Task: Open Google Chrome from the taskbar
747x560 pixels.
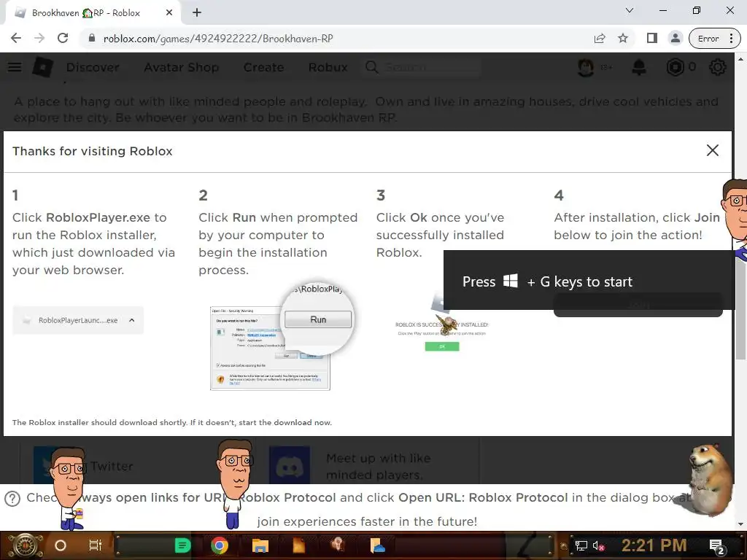Action: (220, 545)
